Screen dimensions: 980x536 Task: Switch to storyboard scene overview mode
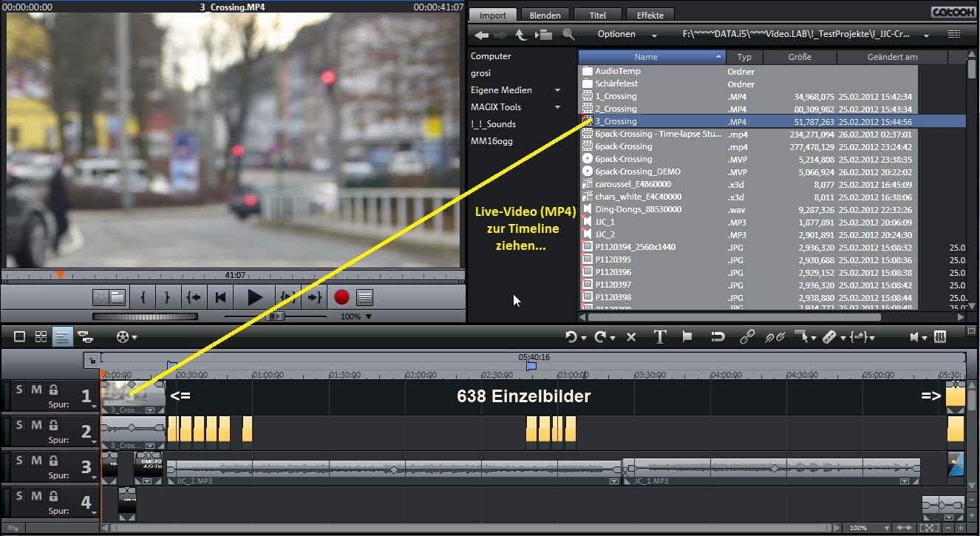41,337
